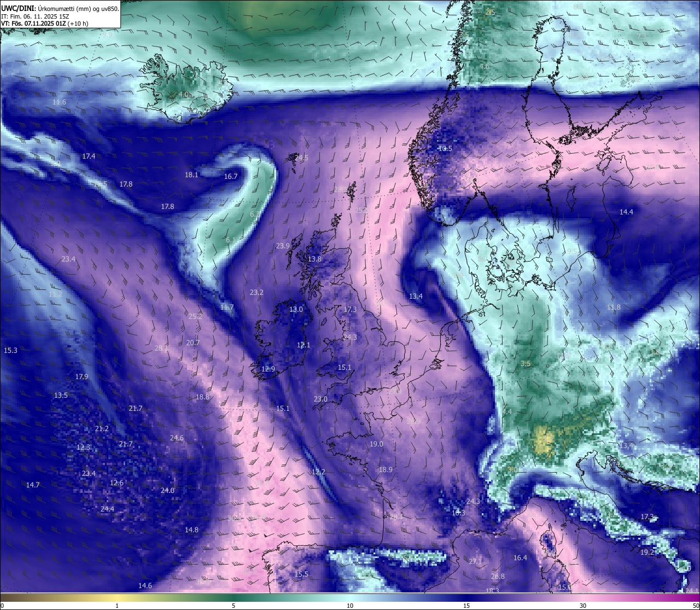This screenshot has width=700, height=610.
Task: Click the 18.1 value label
Action: click(191, 175)
